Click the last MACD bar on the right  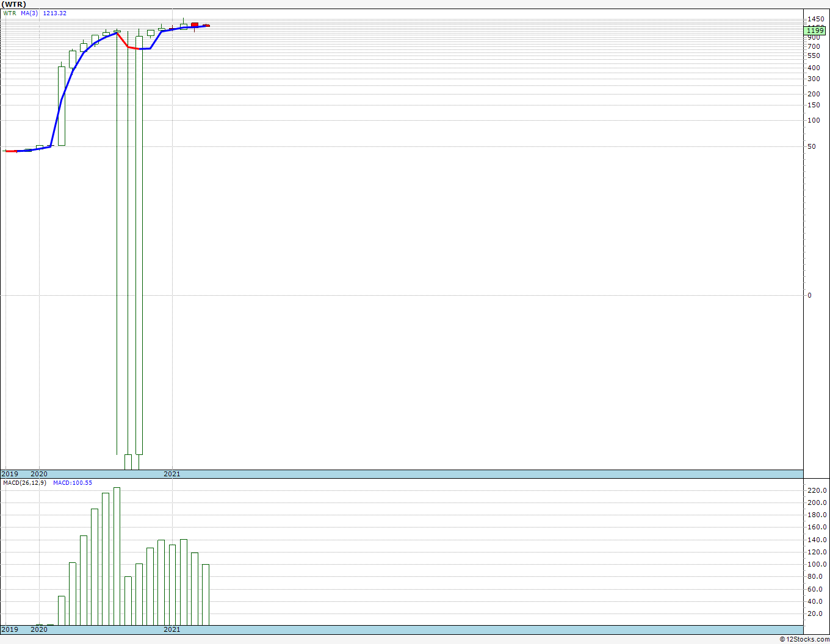[x=206, y=594]
